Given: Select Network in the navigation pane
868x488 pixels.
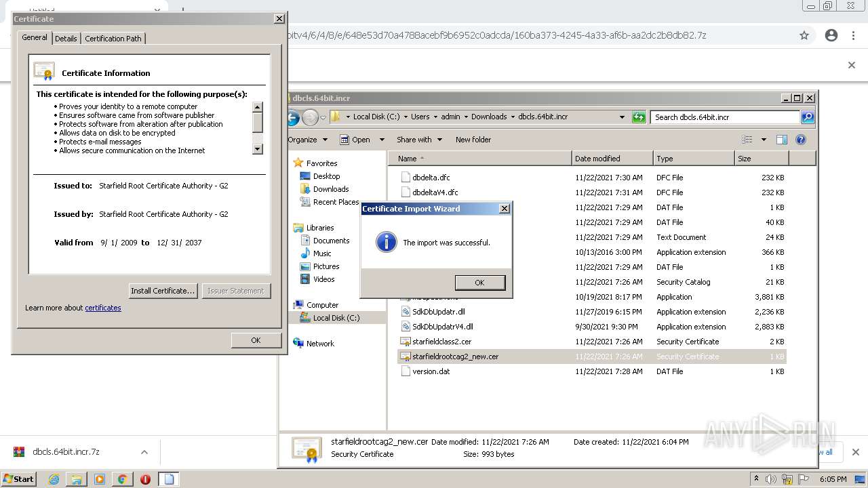Looking at the screenshot, I should click(320, 344).
